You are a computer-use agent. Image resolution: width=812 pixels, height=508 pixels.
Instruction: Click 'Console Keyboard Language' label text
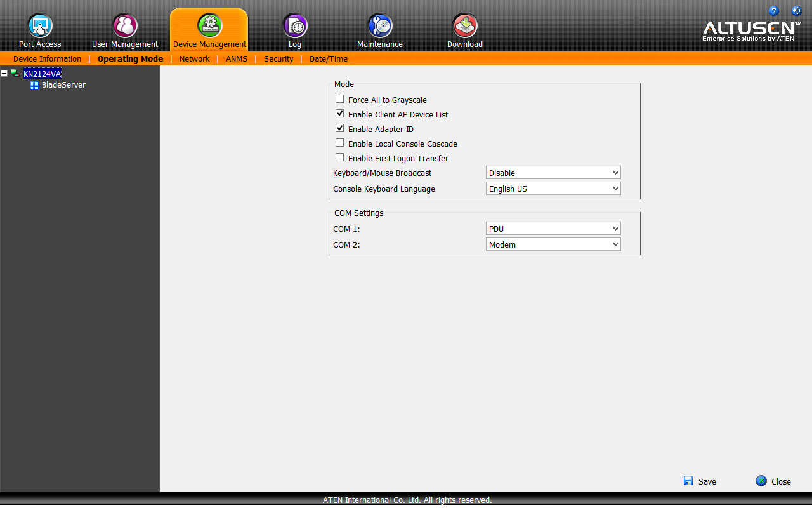click(384, 189)
